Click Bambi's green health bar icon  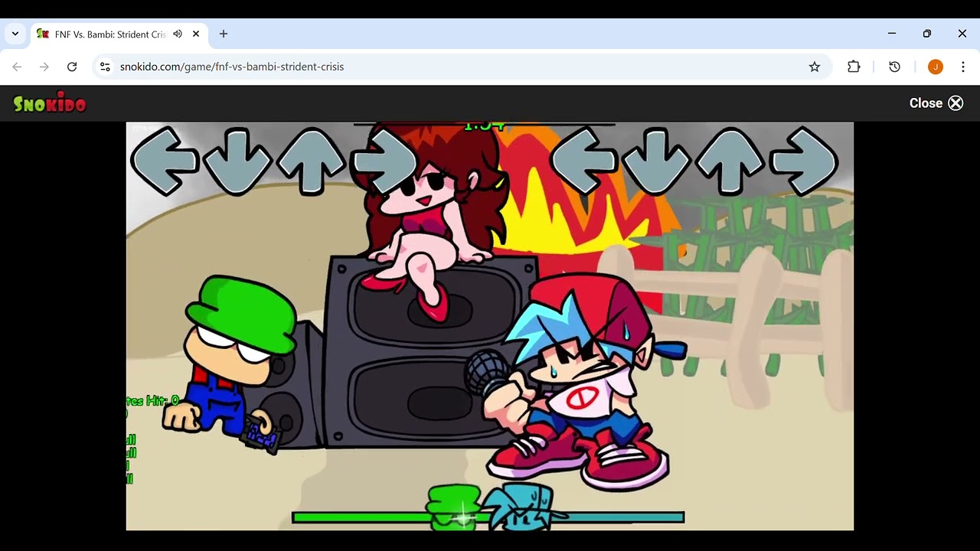point(456,507)
